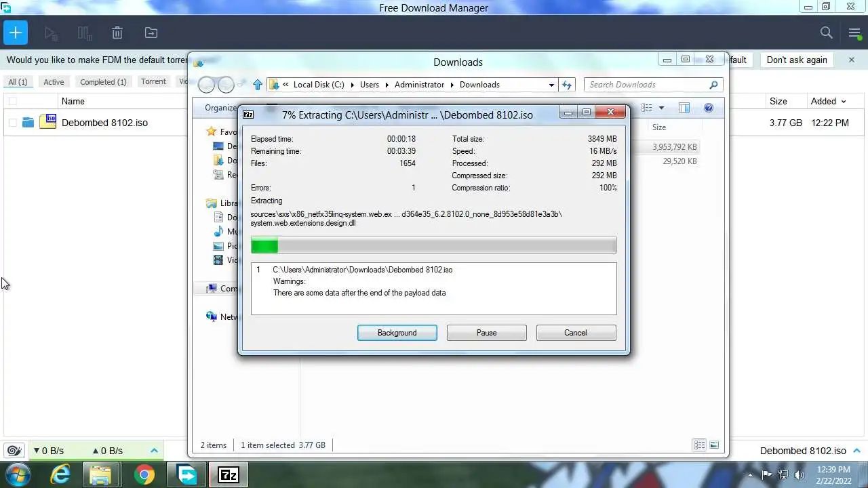This screenshot has width=868, height=488.
Task: Click the Explorer forward navigation button
Action: click(226, 85)
